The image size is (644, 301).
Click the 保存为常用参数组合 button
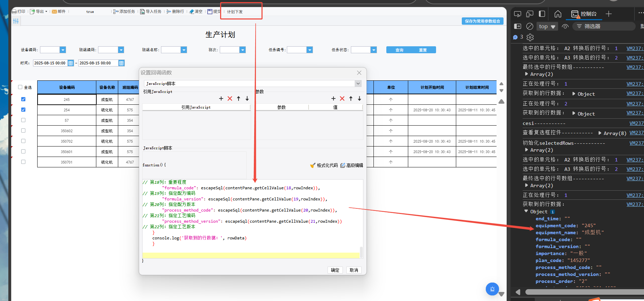482,21
